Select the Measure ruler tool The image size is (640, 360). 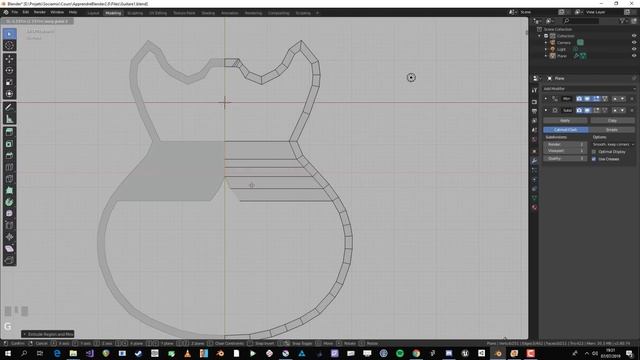(x=9, y=119)
